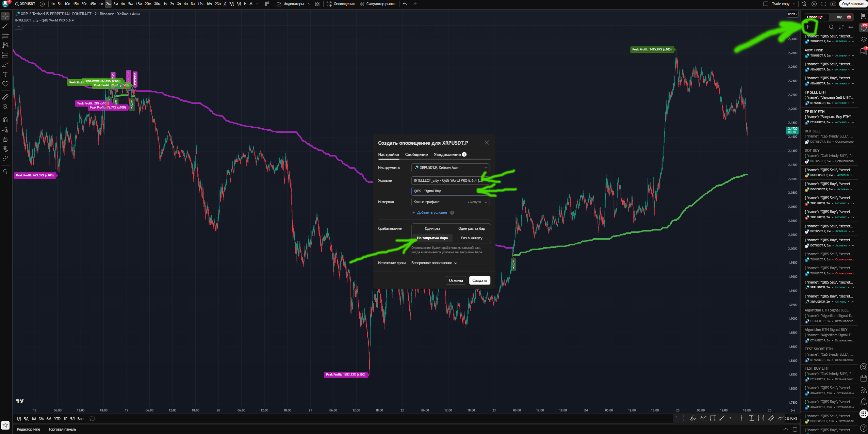Activate the zoom in tool on left toolbar
The image size is (868, 434).
click(x=5, y=107)
